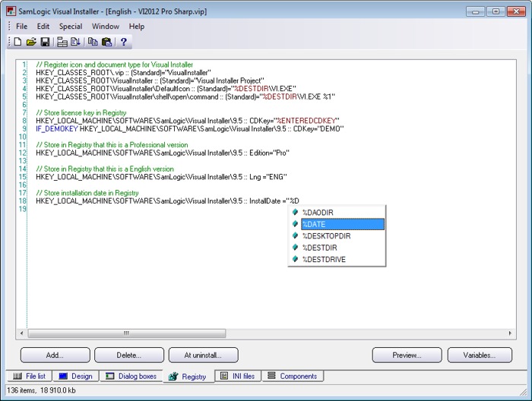
Task: Click the At uninstall... button
Action: click(203, 355)
